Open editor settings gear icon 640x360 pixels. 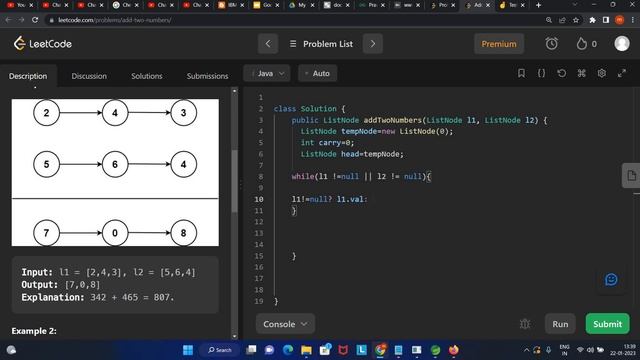pos(601,73)
